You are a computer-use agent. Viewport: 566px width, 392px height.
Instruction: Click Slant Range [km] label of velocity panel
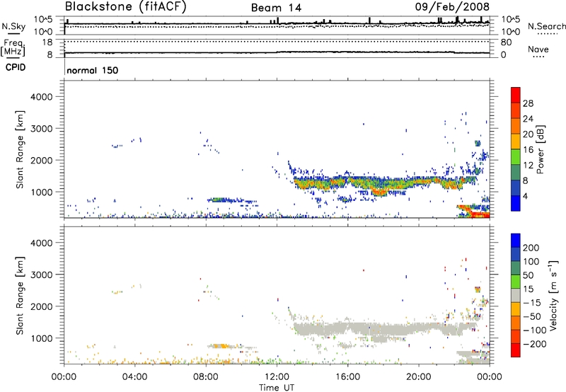coord(20,296)
